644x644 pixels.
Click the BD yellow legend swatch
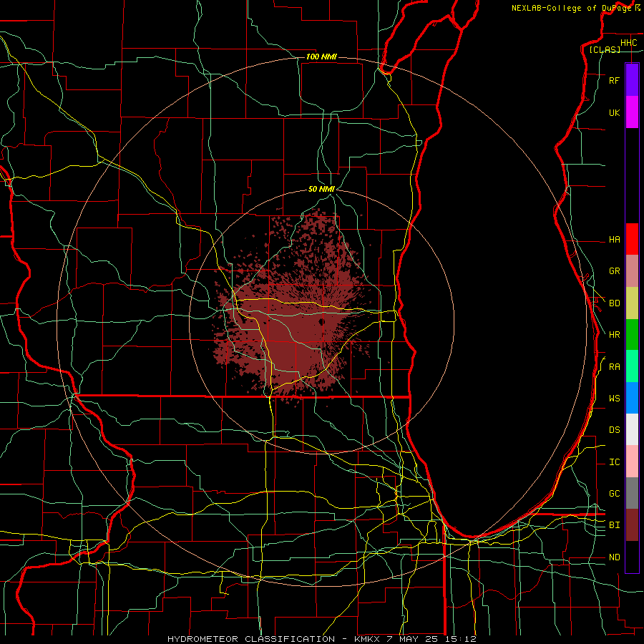point(632,303)
